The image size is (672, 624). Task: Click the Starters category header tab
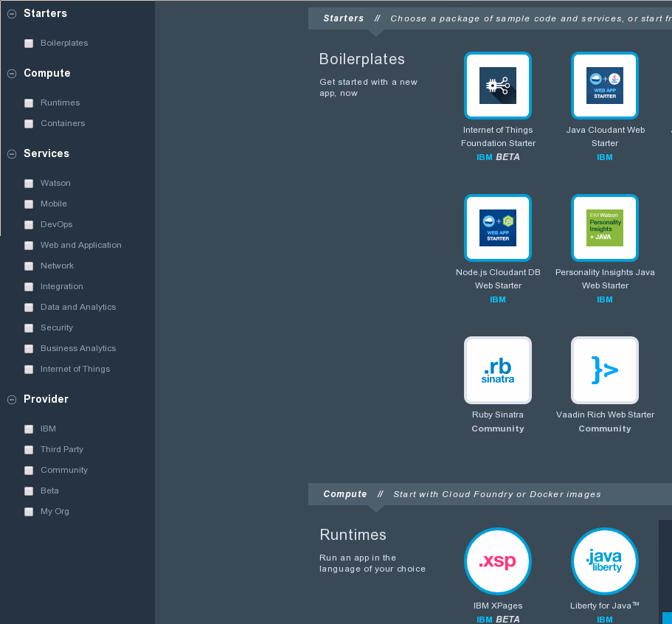point(344,18)
